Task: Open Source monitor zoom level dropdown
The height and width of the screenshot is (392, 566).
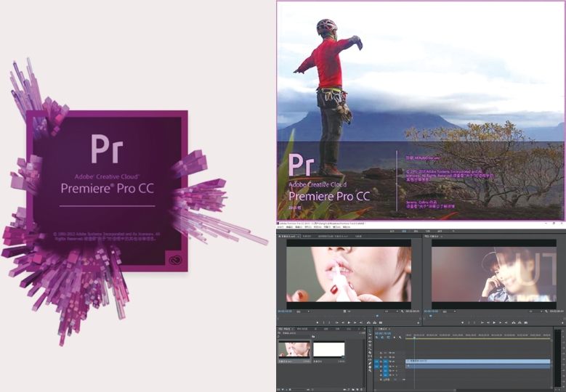Action: click(303, 311)
